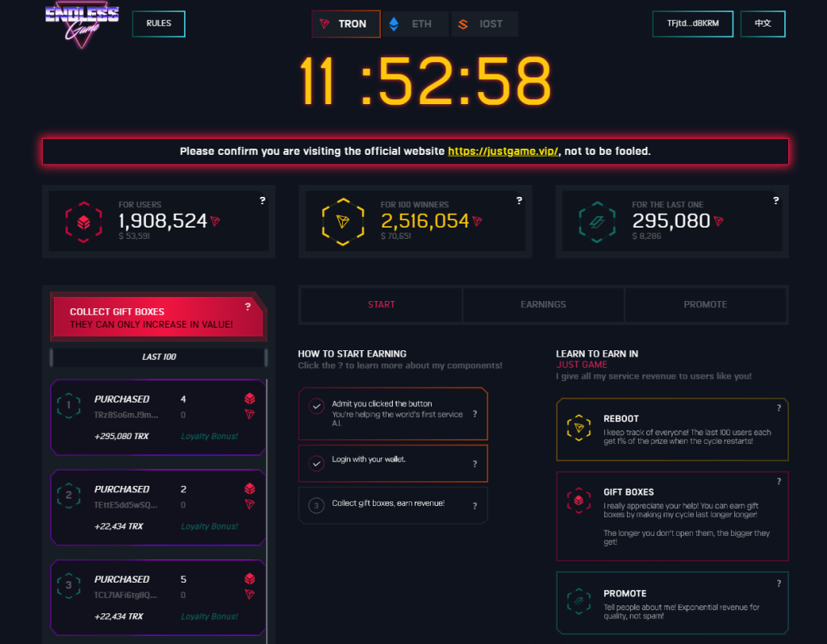Open the help question mark in For Users card

tap(262, 200)
